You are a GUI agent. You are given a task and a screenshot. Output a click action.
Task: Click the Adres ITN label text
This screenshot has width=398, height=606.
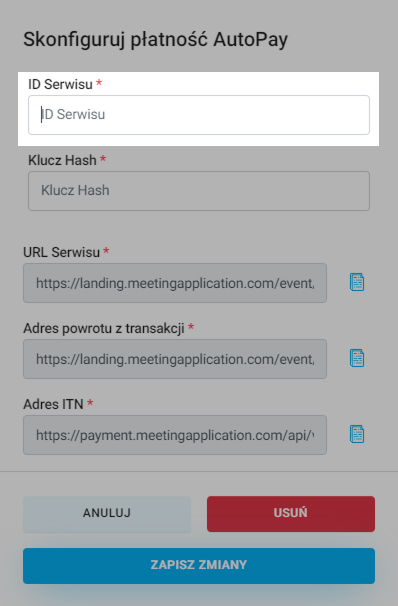[x=53, y=404]
